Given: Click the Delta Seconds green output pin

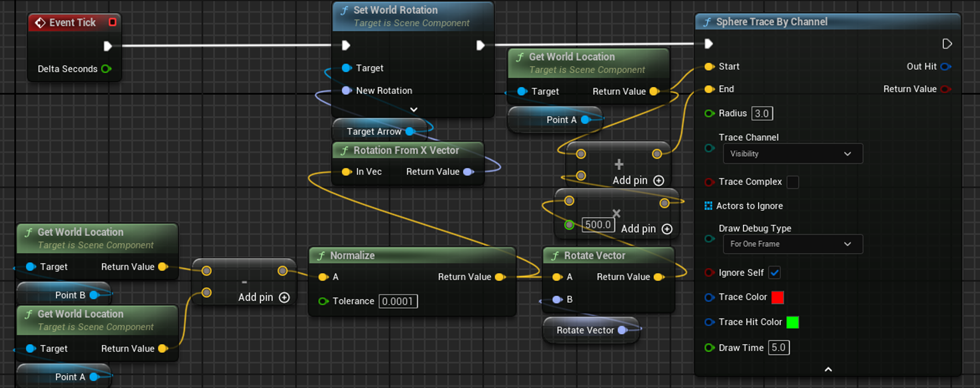Looking at the screenshot, I should pos(106,69).
